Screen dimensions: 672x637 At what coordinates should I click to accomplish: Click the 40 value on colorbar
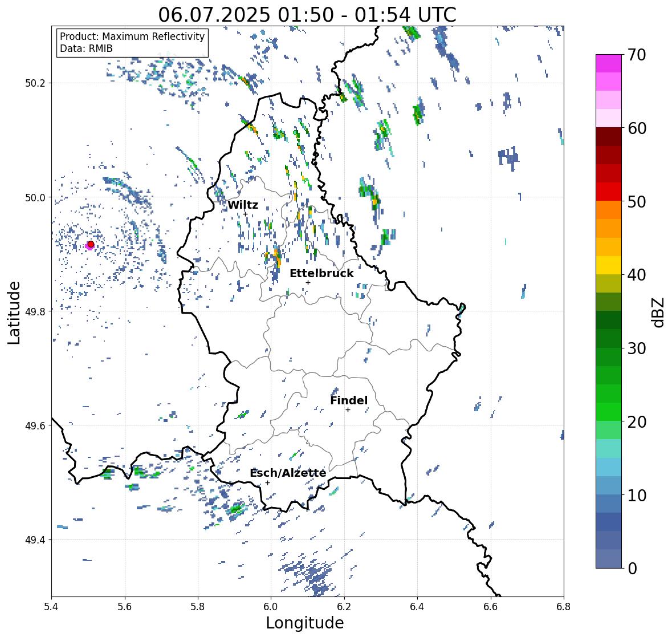(637, 275)
